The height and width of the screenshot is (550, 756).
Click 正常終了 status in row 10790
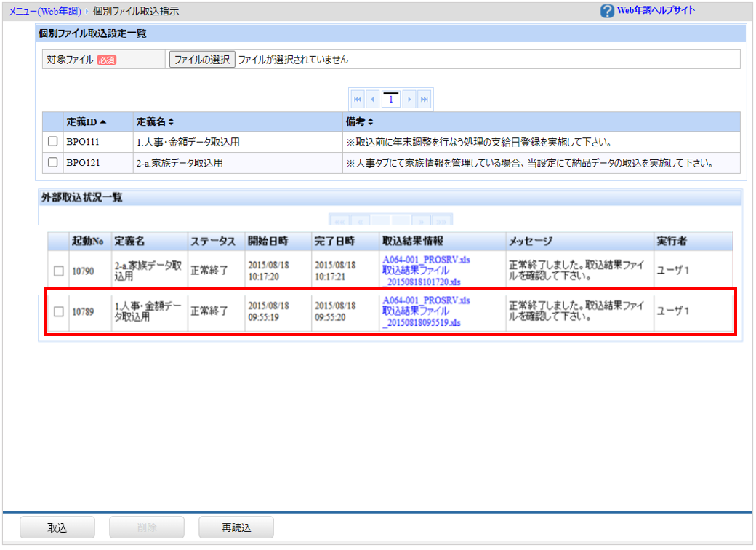(x=209, y=271)
